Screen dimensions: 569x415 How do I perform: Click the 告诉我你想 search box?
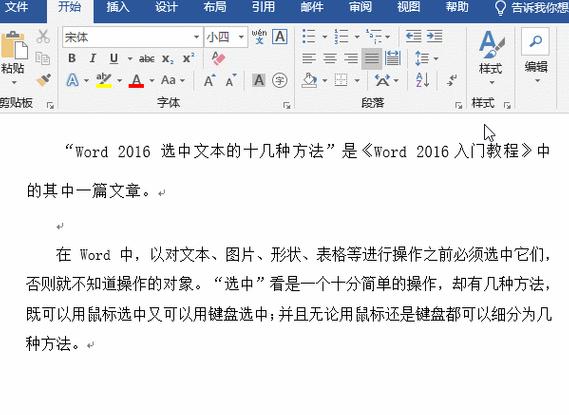532,7
